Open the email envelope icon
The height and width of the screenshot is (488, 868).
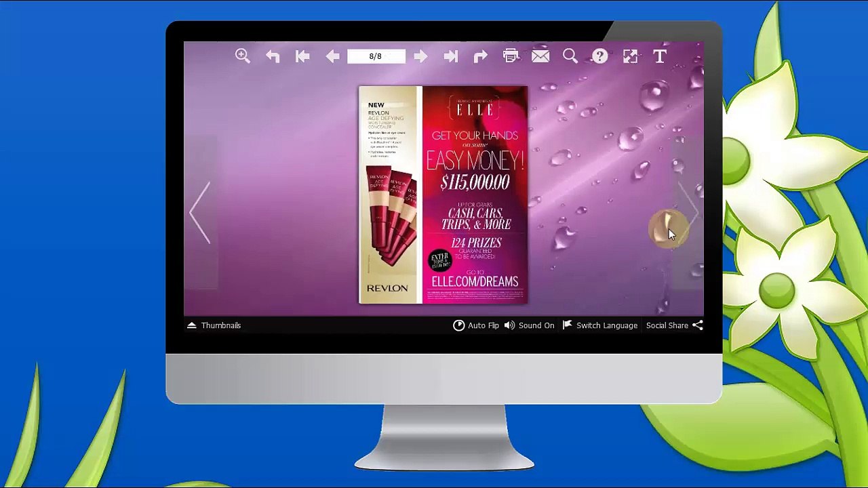click(x=540, y=56)
